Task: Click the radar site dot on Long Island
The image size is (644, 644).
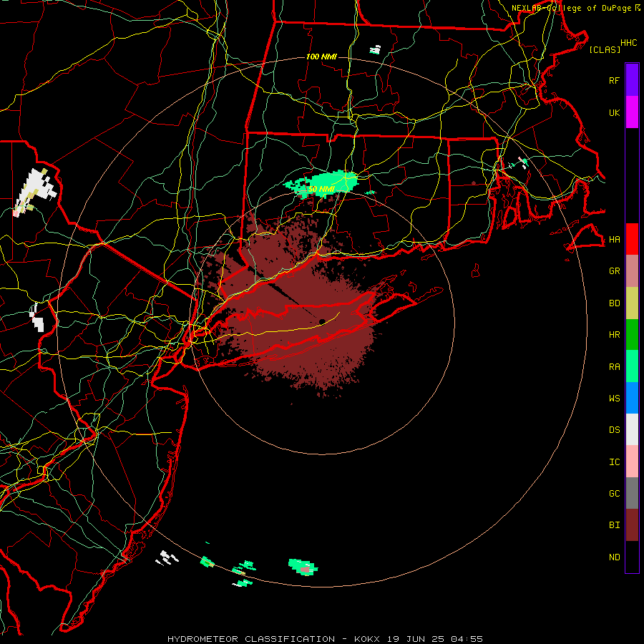Action: pyautogui.click(x=323, y=321)
